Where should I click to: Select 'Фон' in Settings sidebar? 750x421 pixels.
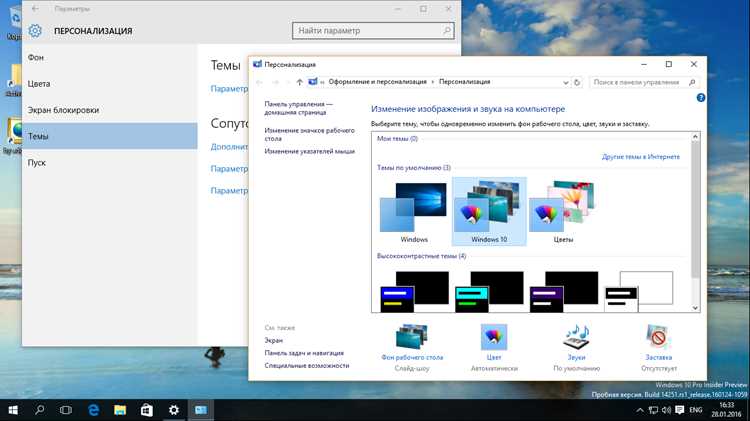click(110, 57)
